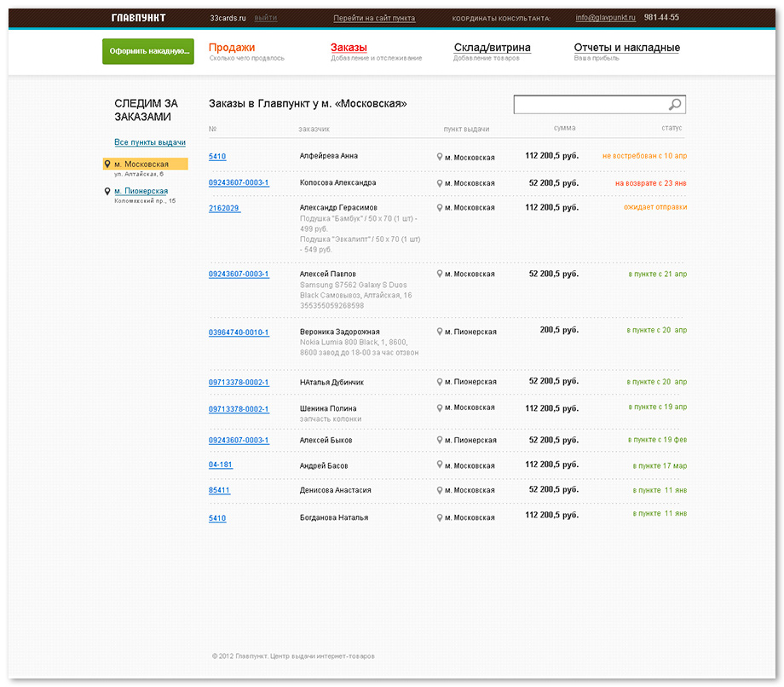
Task: Click the pin icon beside м. Московская in sidebar
Action: pyautogui.click(x=107, y=164)
